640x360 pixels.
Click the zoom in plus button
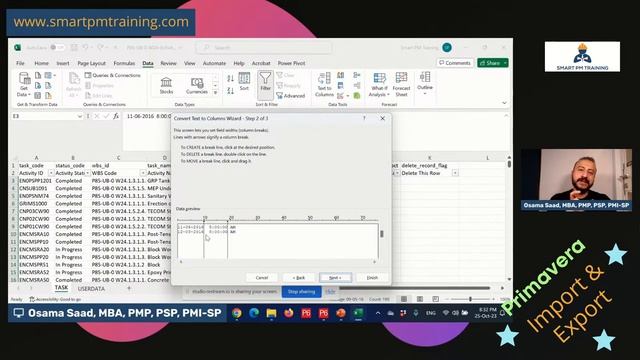493,299
